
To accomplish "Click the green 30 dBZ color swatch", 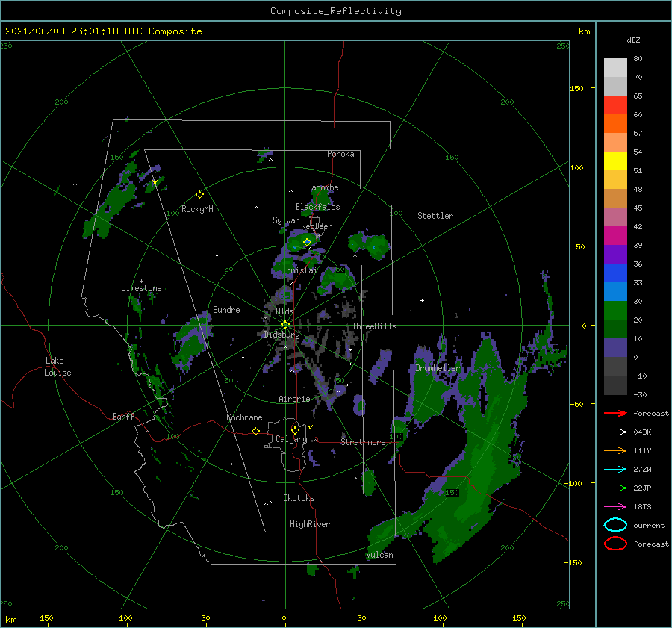I will tap(615, 310).
